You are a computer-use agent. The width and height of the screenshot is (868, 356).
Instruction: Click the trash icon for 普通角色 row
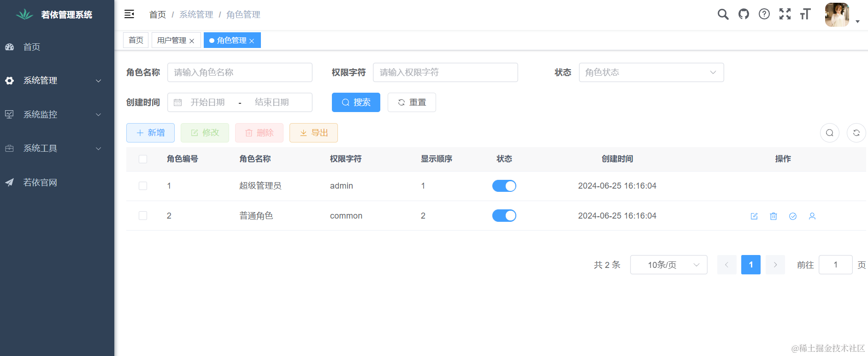774,216
